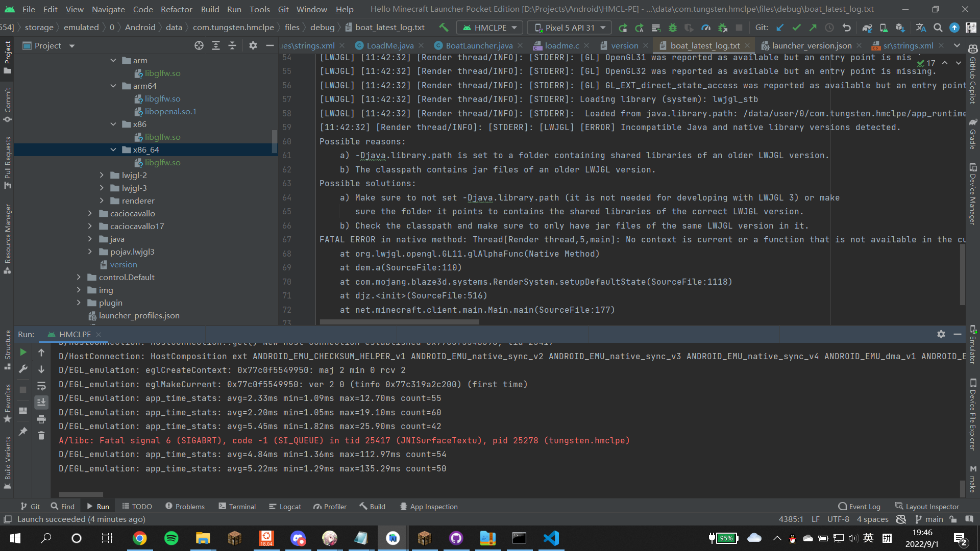980x551 pixels.
Task: Rerun the HMCLPE app in the Run panel
Action: (22, 352)
